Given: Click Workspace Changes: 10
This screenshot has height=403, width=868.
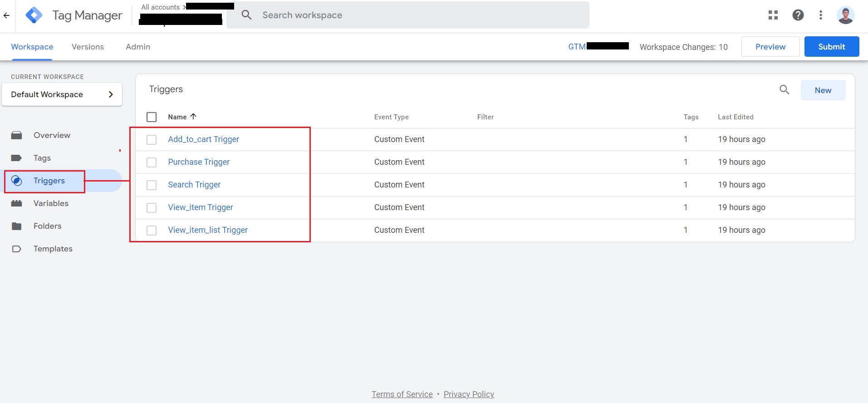Looking at the screenshot, I should 684,47.
